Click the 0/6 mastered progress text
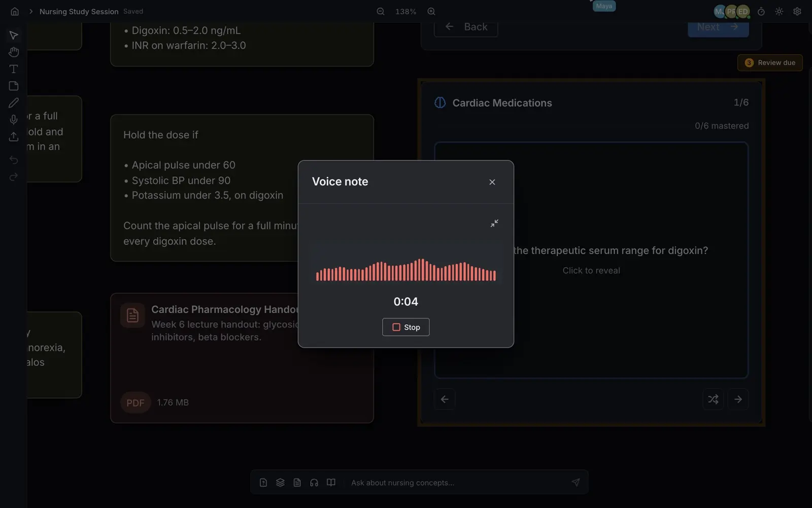Viewport: 812px width, 508px height. tap(722, 125)
